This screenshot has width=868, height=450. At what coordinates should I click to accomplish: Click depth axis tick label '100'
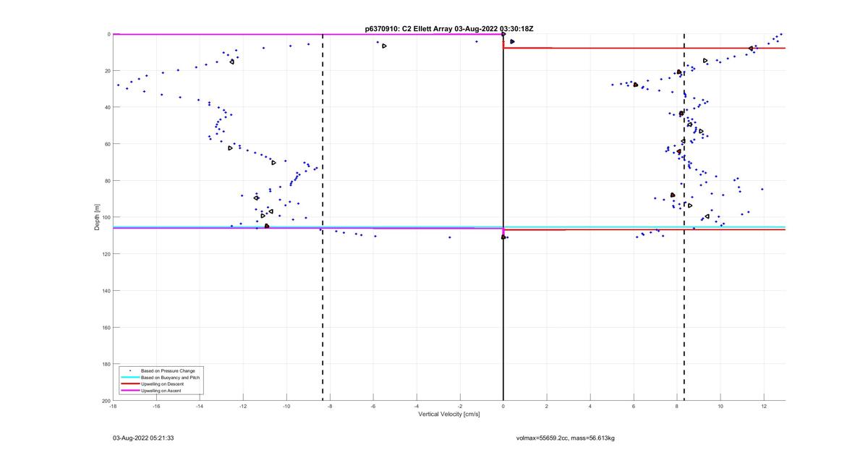click(106, 217)
